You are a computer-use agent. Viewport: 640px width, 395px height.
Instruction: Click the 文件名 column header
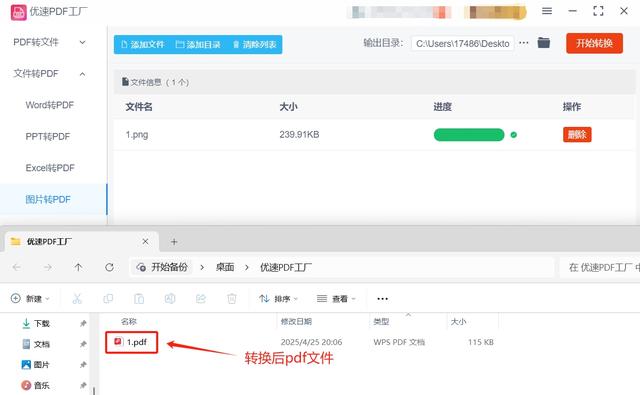point(139,107)
